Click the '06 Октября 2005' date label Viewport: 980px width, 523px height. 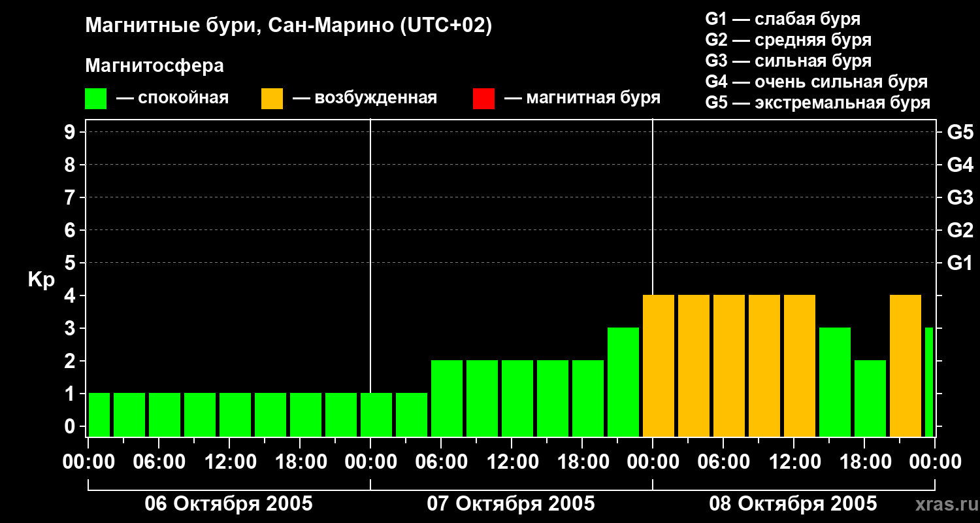click(229, 504)
